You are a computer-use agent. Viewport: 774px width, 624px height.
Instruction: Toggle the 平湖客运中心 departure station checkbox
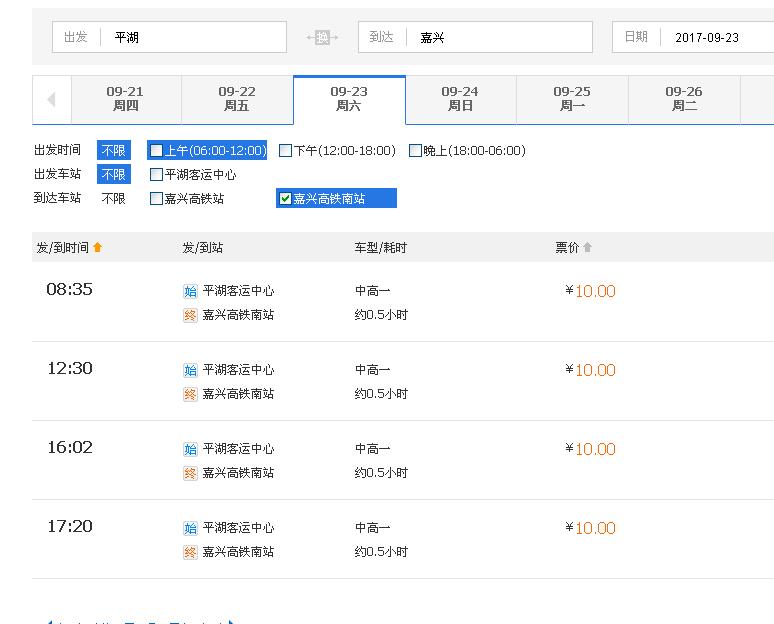point(157,175)
